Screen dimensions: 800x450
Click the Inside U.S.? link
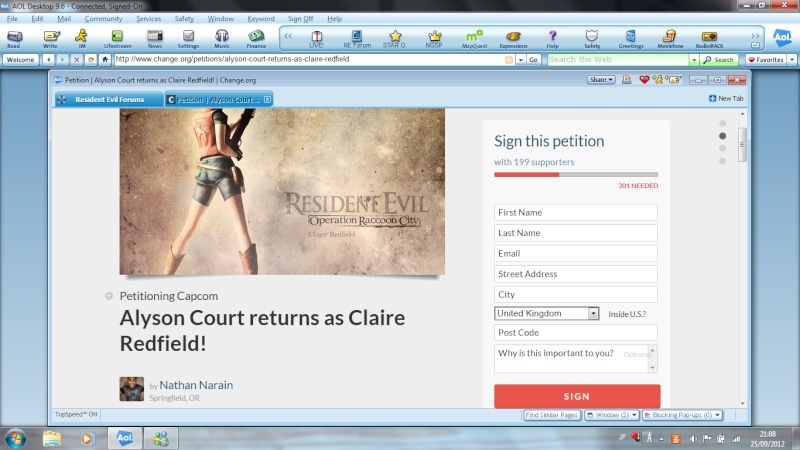click(x=627, y=314)
